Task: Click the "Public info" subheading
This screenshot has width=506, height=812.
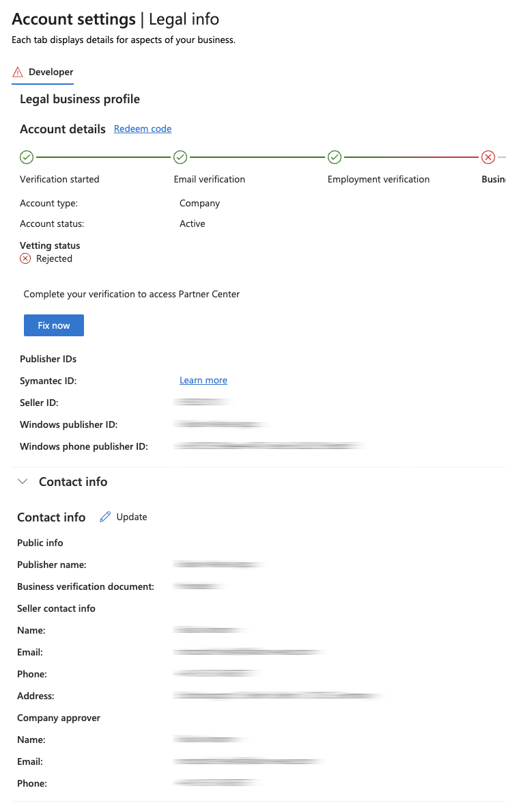Action: pos(40,543)
